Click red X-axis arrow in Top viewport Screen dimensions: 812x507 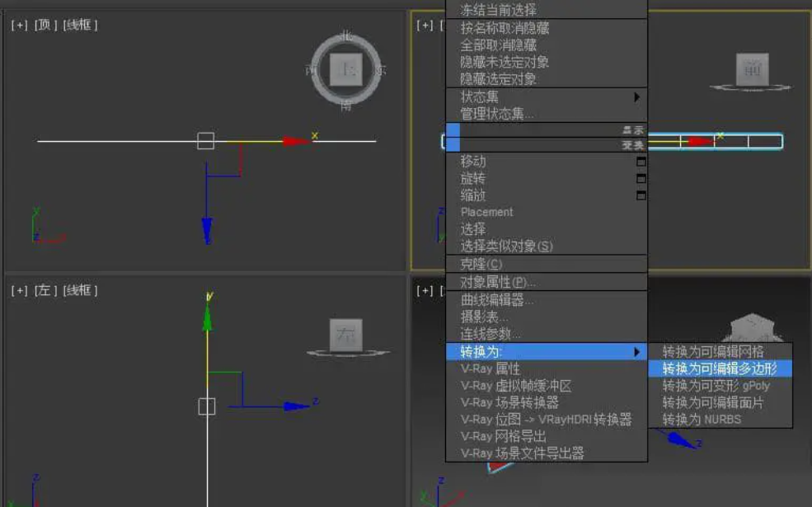296,141
